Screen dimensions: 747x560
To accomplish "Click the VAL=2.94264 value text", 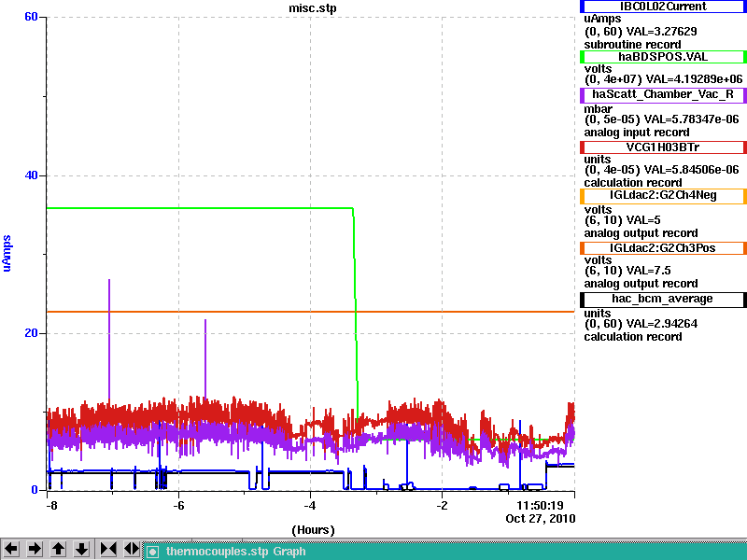I will tap(661, 324).
